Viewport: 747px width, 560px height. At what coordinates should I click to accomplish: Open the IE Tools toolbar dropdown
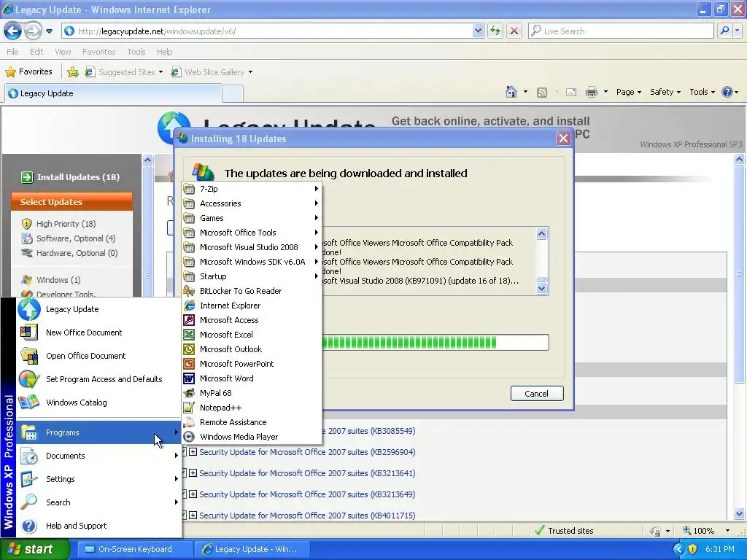tap(703, 92)
